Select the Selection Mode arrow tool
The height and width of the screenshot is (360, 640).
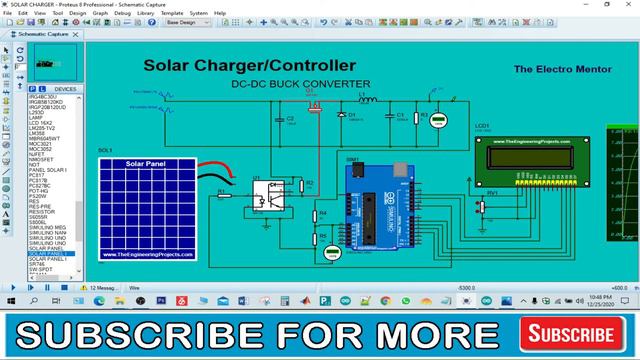tap(6, 50)
